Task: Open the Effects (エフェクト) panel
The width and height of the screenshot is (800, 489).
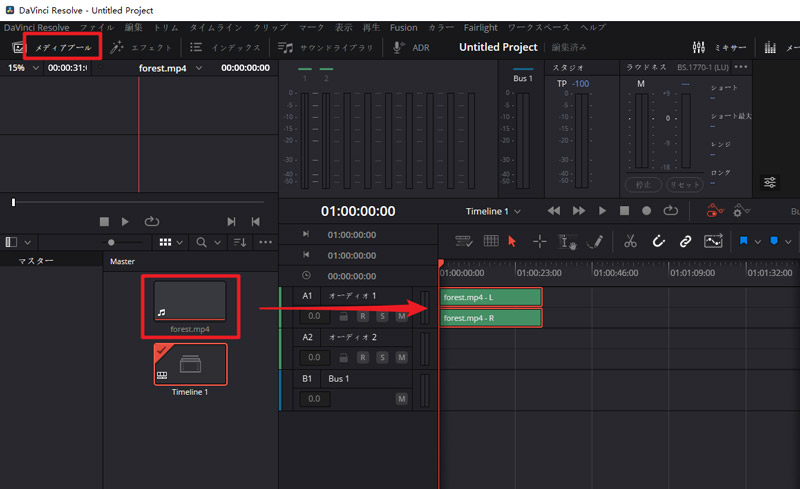Action: [x=141, y=47]
